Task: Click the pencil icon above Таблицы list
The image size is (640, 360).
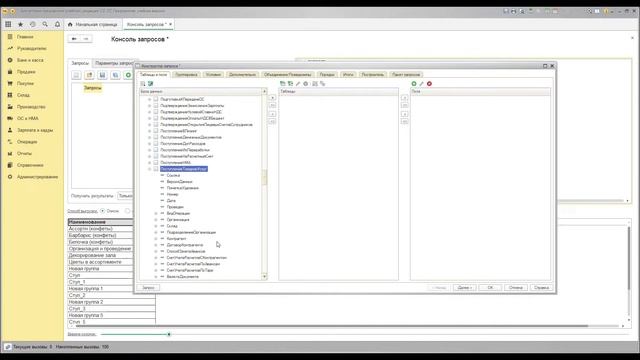Action: point(298,84)
